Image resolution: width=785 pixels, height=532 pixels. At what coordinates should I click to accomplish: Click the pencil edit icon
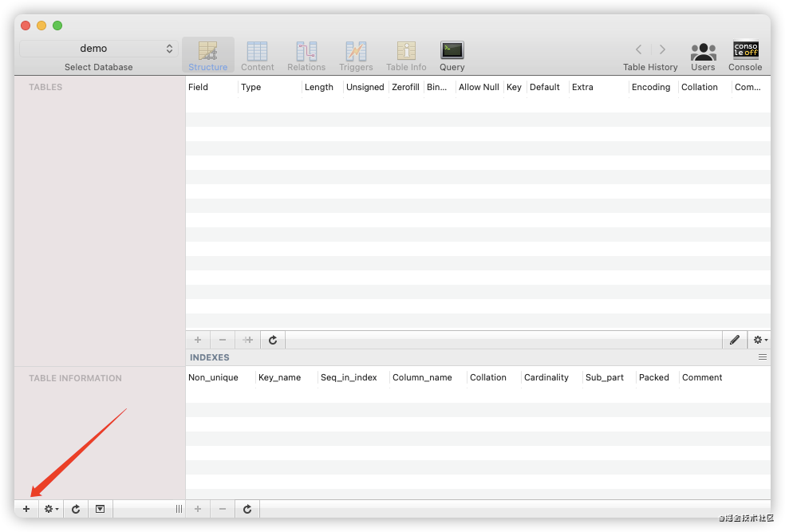(735, 340)
